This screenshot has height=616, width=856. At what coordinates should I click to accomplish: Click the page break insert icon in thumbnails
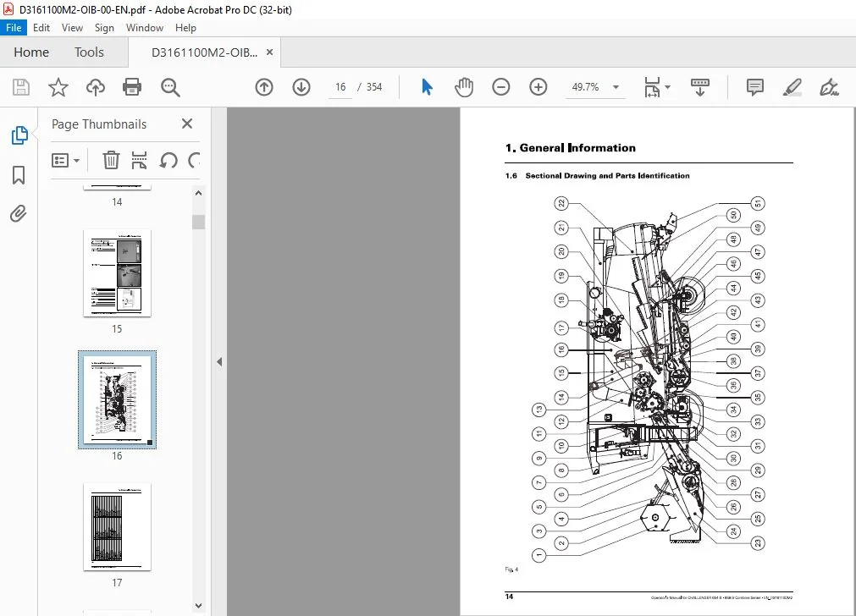pyautogui.click(x=139, y=161)
